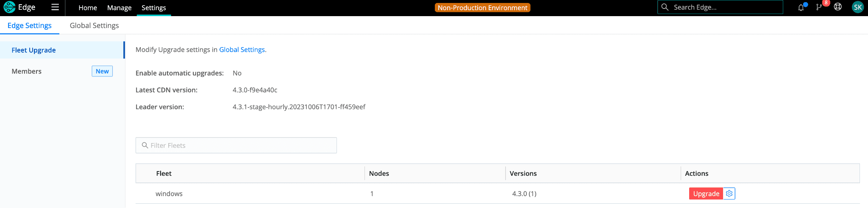Screen dimensions: 868x208
Task: Click the gear icon beside Upgrade
Action: [x=729, y=194]
